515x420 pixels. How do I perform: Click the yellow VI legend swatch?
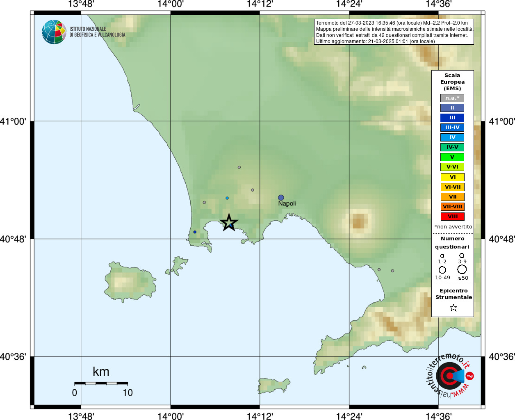coord(452,177)
